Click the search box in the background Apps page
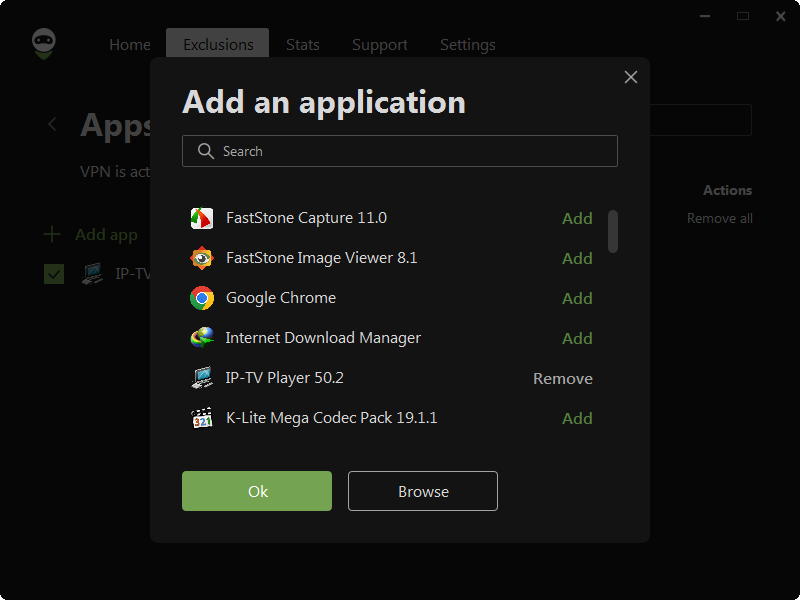Image resolution: width=800 pixels, height=600 pixels. point(701,120)
